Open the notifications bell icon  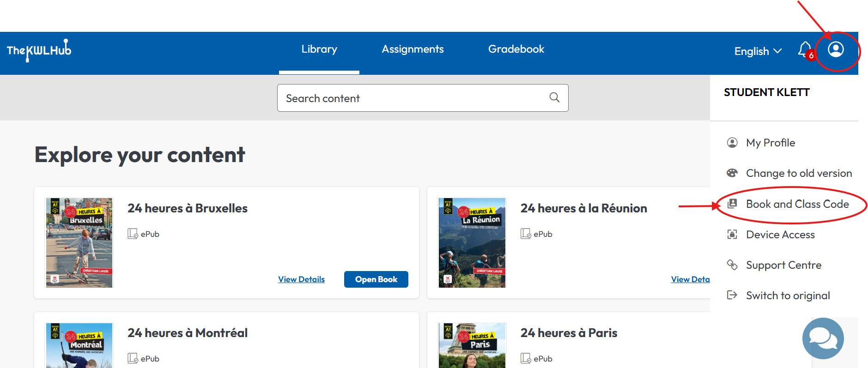804,49
